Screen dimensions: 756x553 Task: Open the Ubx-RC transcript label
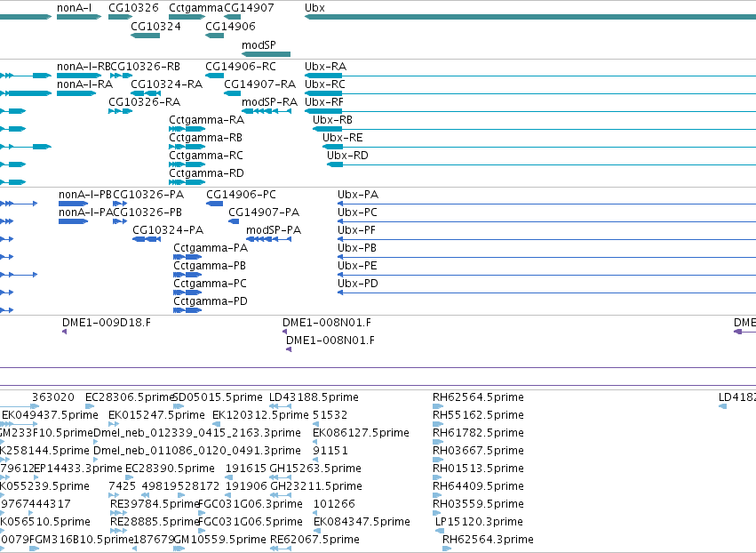tap(325, 84)
